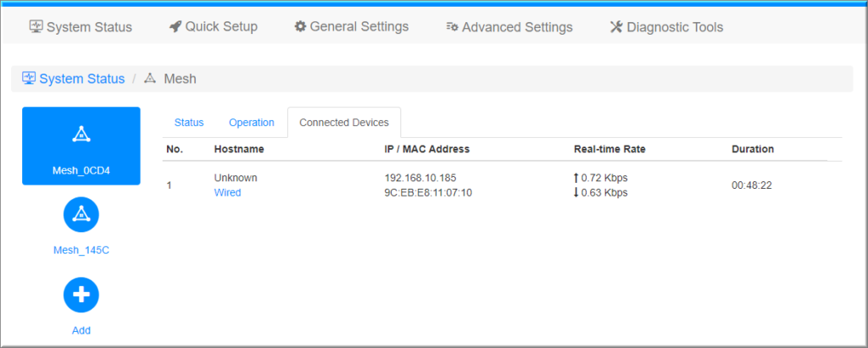Open the Operation tab

point(252,123)
